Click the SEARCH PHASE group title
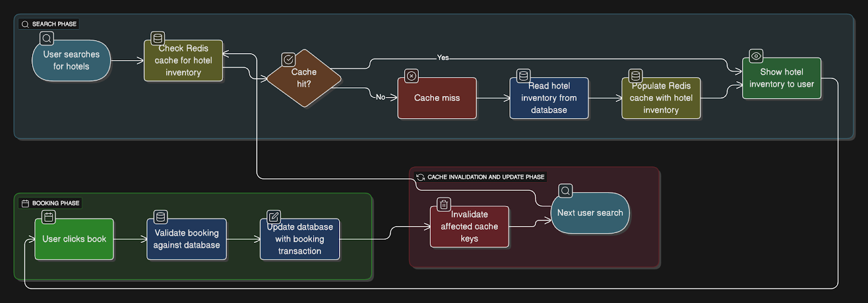The height and width of the screenshot is (303, 868). click(54, 24)
